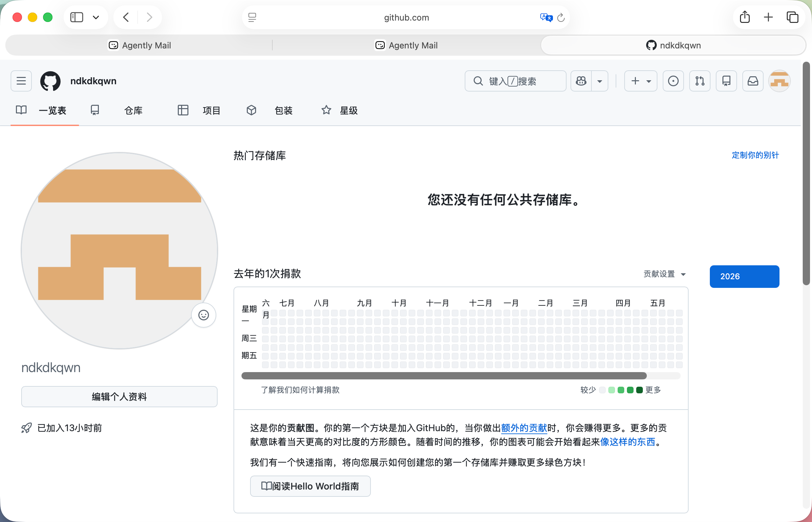The height and width of the screenshot is (522, 812).
Task: Open the 像这样的东西 link
Action: tap(628, 442)
